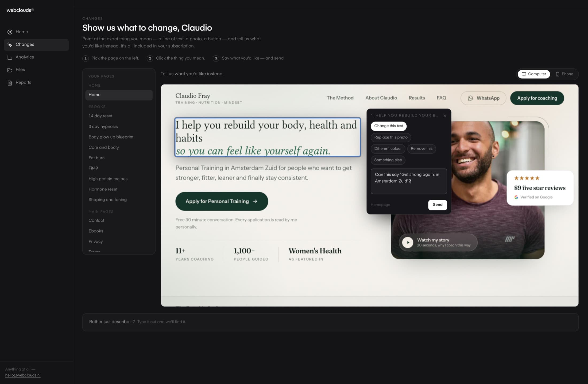
Task: Open the Core and booty page
Action: pyautogui.click(x=119, y=148)
